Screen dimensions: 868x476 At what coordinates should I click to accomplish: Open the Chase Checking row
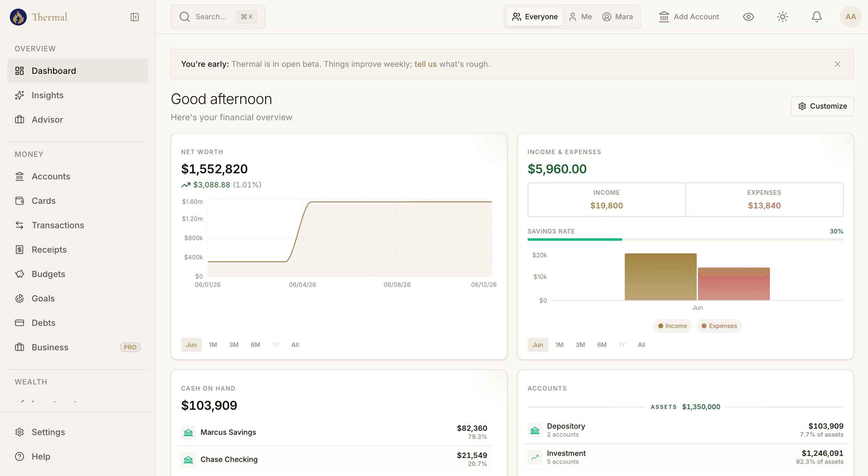click(334, 459)
